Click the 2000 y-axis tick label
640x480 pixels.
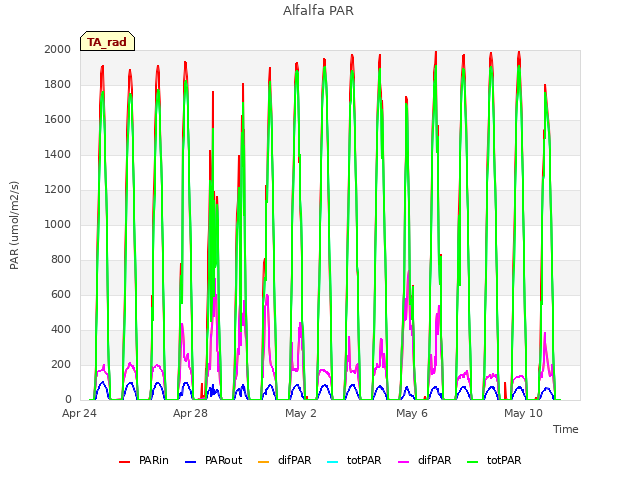pos(58,49)
